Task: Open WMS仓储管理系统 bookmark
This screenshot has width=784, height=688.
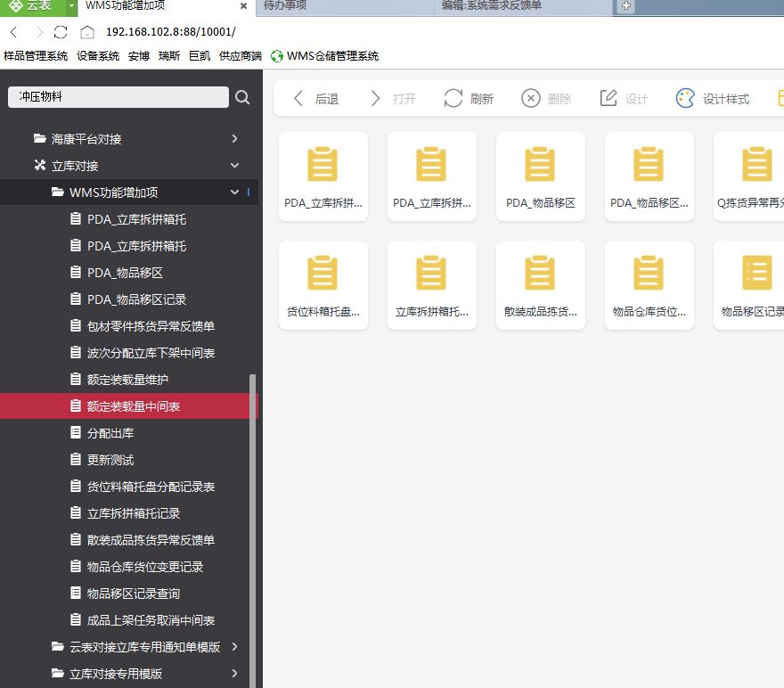Action: (324, 56)
